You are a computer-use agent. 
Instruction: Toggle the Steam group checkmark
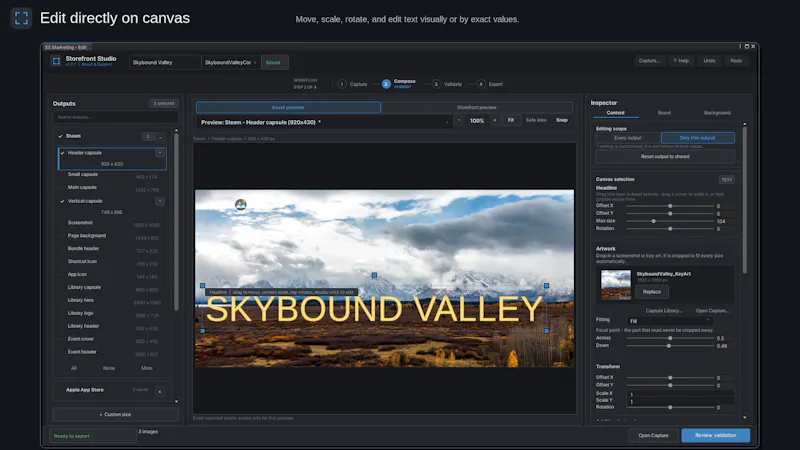[x=61, y=136]
